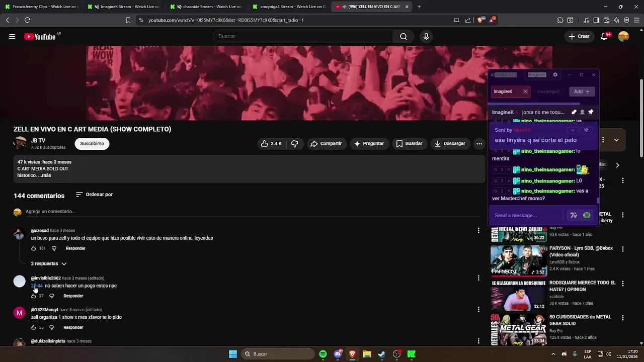Go to the YouTube home logo
The image size is (644, 362).
(x=40, y=36)
